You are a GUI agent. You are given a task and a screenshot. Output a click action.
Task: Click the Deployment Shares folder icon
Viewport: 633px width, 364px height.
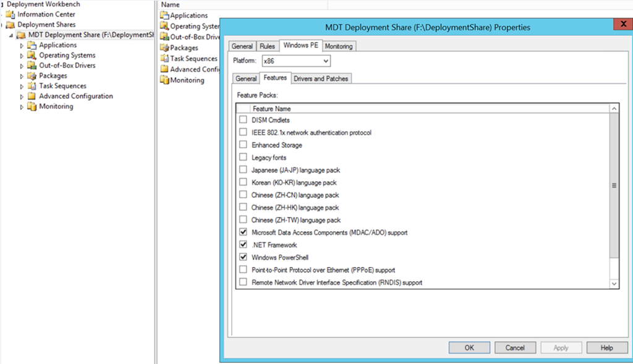click(x=11, y=25)
